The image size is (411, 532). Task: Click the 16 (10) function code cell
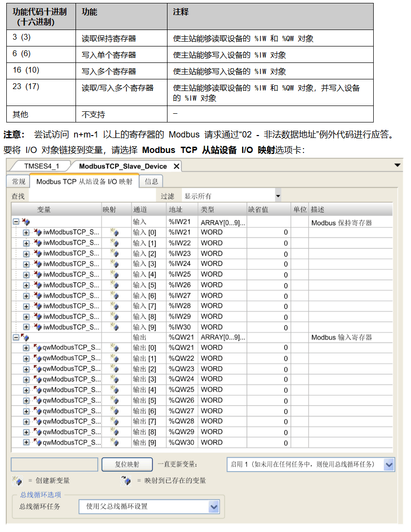tap(41, 71)
